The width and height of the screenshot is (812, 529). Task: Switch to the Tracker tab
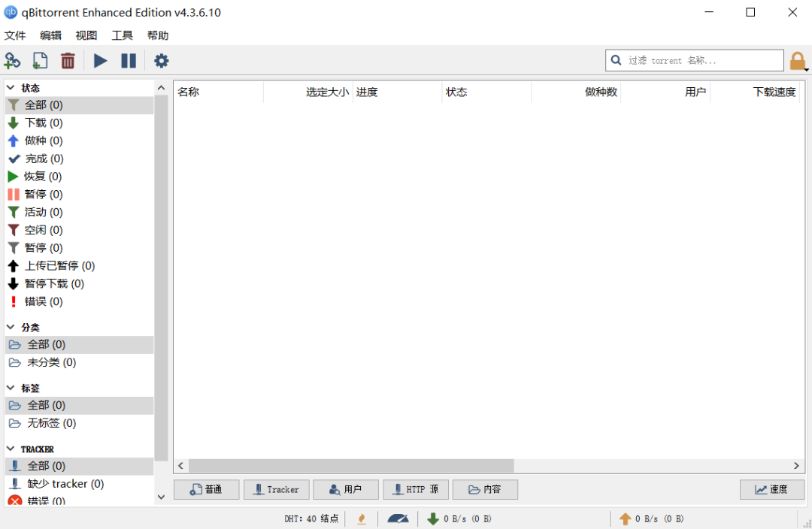[x=277, y=490]
